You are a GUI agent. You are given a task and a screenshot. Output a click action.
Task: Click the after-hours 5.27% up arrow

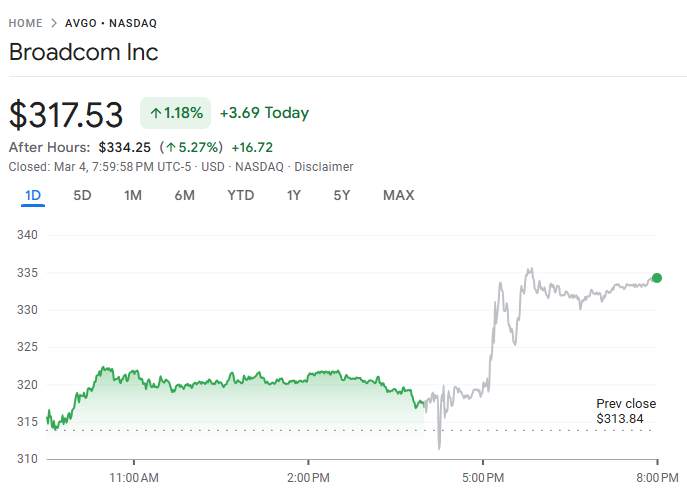pos(171,147)
